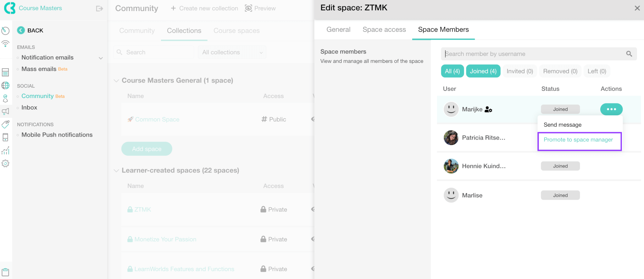The width and height of the screenshot is (644, 279).
Task: Click the Add space button
Action: [x=147, y=149]
